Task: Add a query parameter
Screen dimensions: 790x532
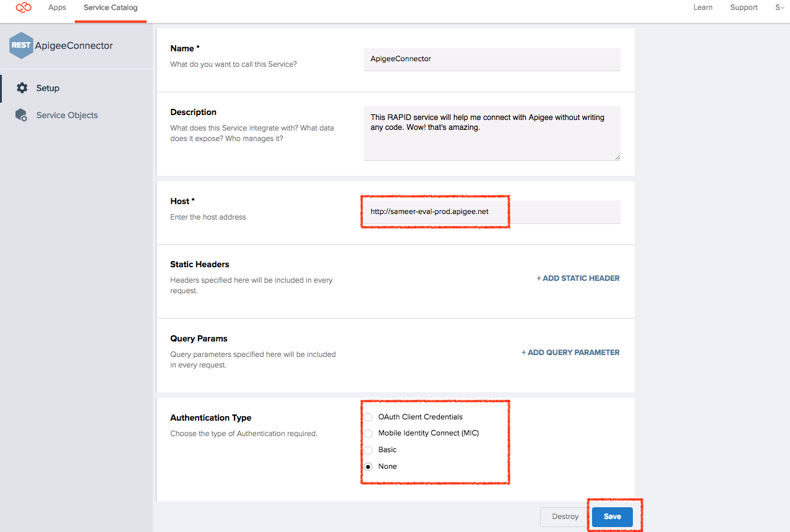Action: coord(570,353)
